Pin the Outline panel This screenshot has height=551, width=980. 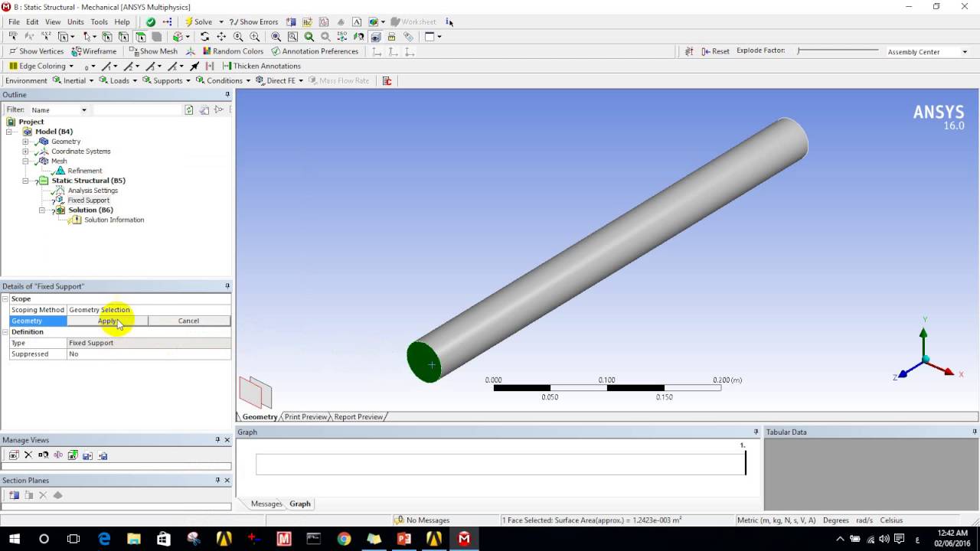point(227,95)
